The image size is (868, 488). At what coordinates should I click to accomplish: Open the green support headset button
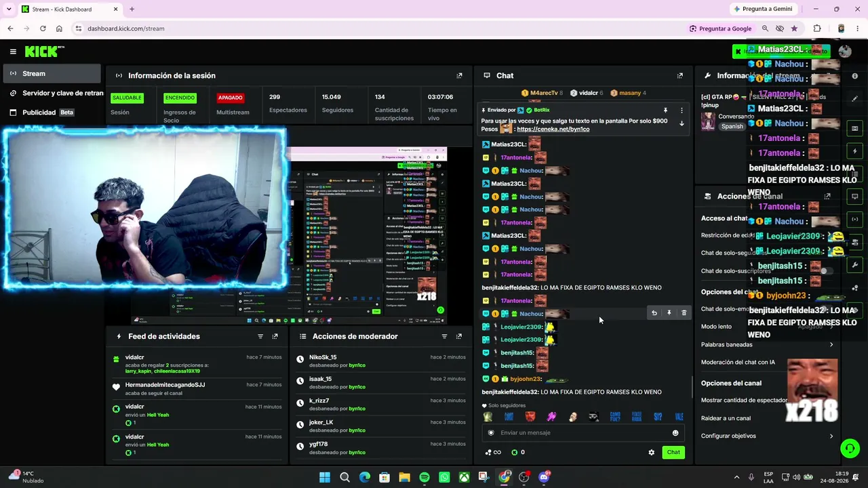[x=850, y=448]
